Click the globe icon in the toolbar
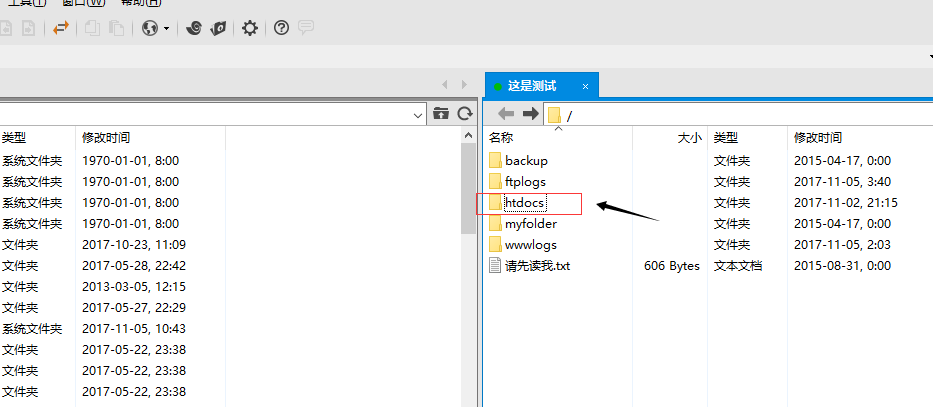933x407 pixels. coord(150,28)
